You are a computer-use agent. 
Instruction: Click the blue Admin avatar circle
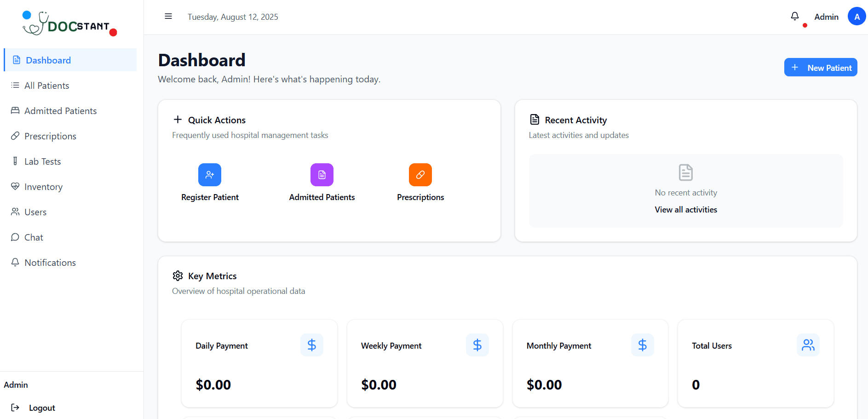856,17
